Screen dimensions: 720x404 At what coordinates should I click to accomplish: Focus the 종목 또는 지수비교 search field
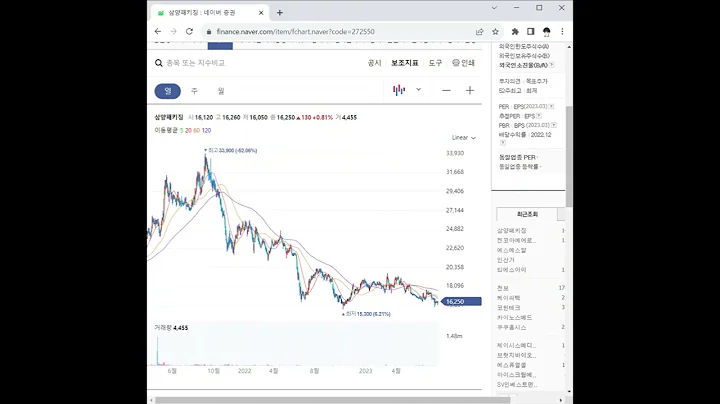pos(196,63)
